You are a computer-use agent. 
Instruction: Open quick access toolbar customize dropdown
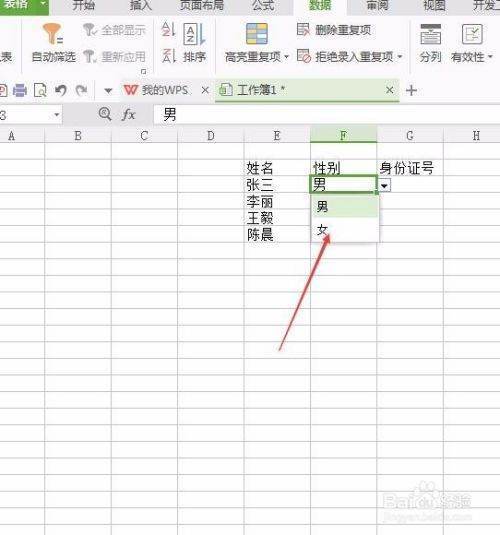(x=108, y=91)
